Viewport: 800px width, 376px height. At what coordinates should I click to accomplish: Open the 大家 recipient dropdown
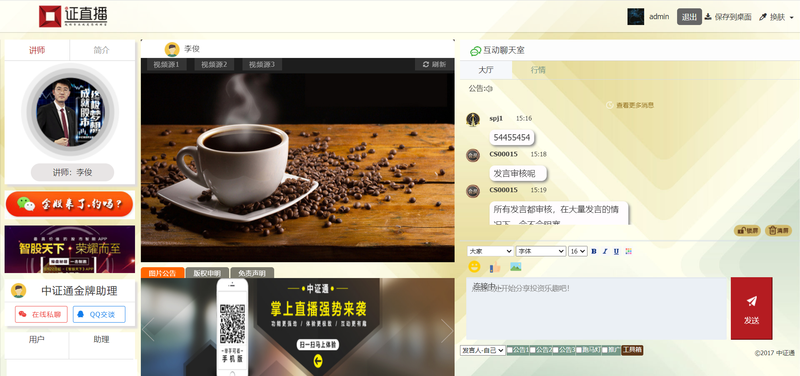(x=490, y=251)
